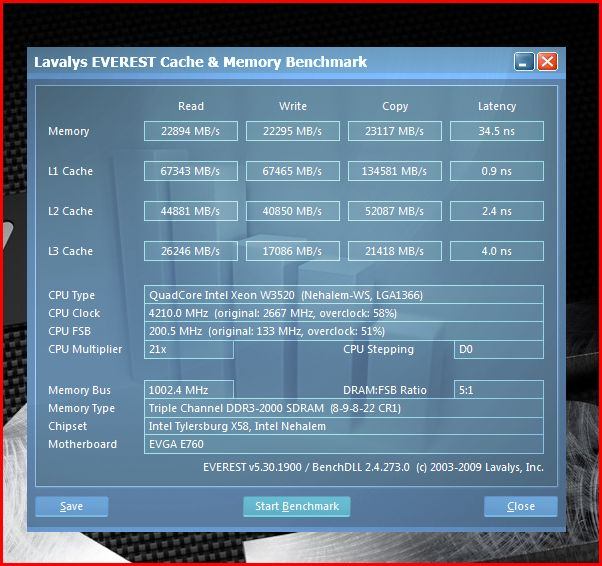Click the Memory Type field DDR3-2000

pyautogui.click(x=344, y=408)
